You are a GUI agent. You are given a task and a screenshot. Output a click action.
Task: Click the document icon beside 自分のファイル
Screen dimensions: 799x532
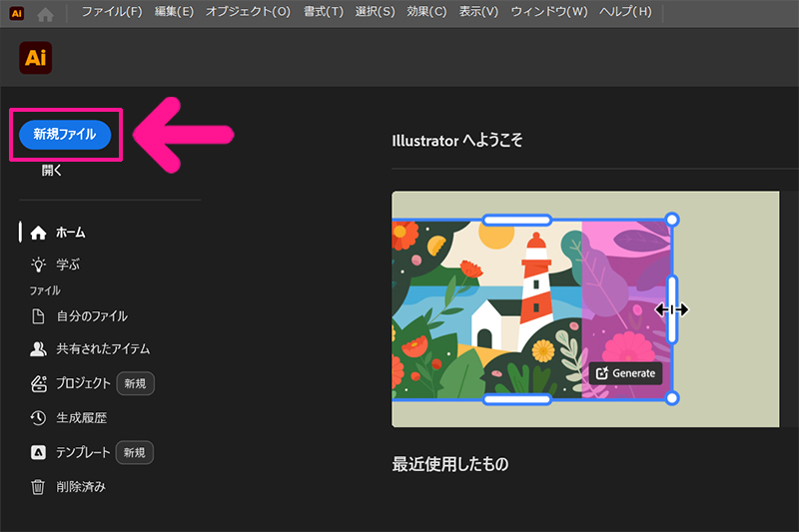[x=38, y=316]
